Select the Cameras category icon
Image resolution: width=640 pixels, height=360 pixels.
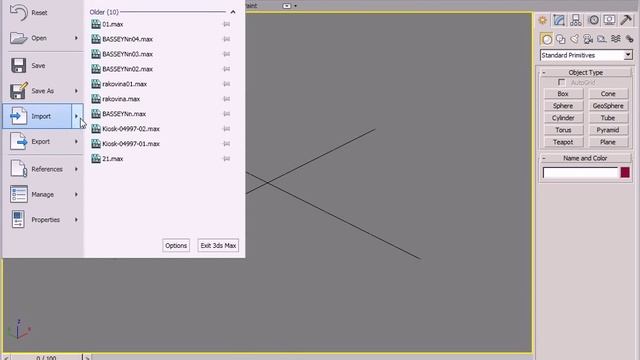(588, 39)
